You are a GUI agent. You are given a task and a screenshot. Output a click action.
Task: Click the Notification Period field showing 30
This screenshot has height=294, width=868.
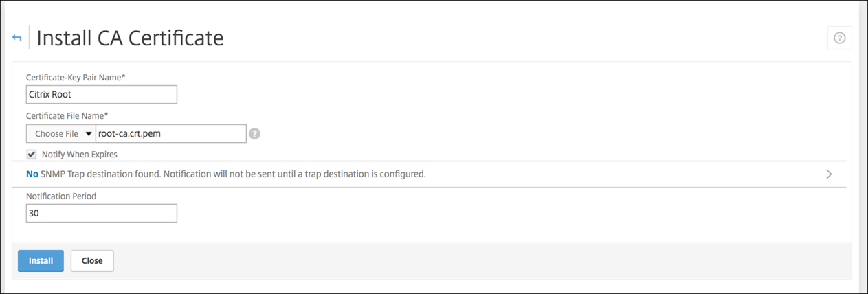pos(101,214)
